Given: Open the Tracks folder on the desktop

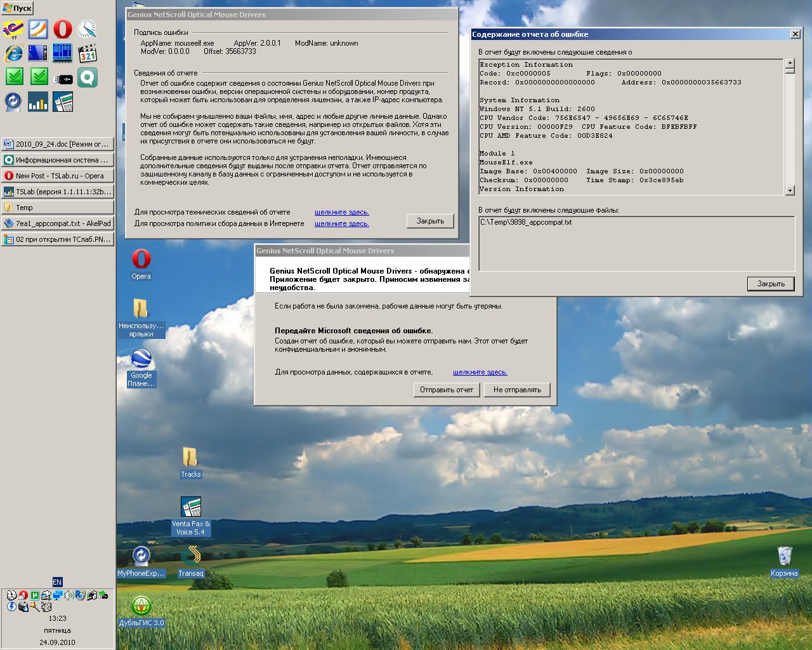Looking at the screenshot, I should [190, 463].
